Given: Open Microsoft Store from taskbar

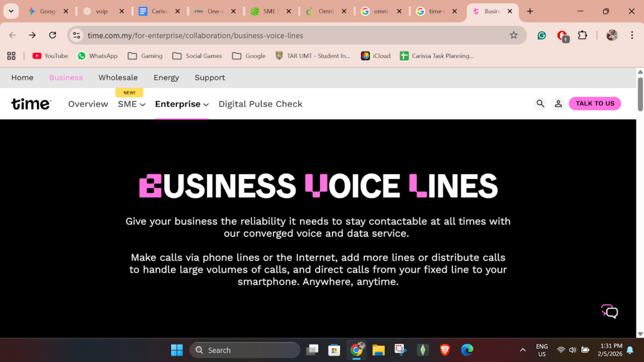Looking at the screenshot, I should click(334, 350).
